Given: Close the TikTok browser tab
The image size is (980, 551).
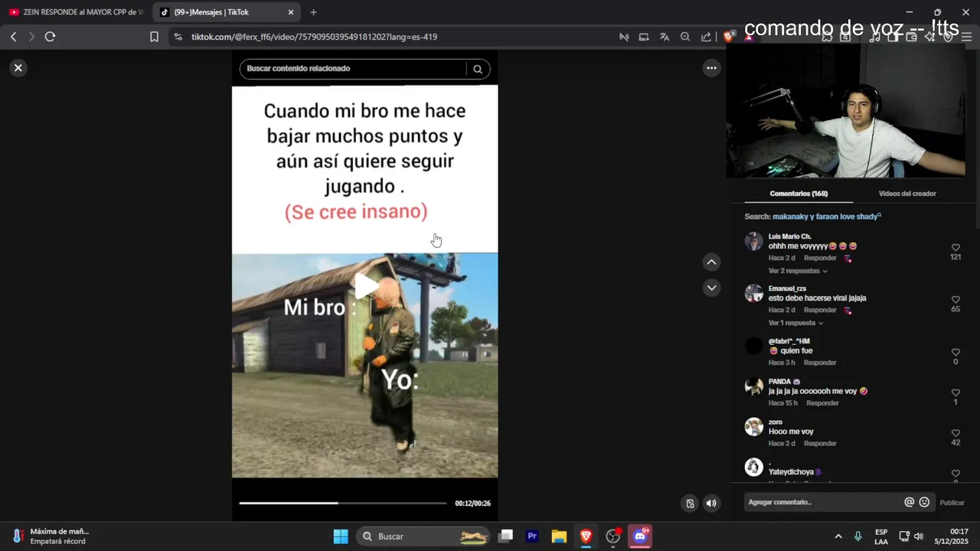Looking at the screenshot, I should pos(291,12).
